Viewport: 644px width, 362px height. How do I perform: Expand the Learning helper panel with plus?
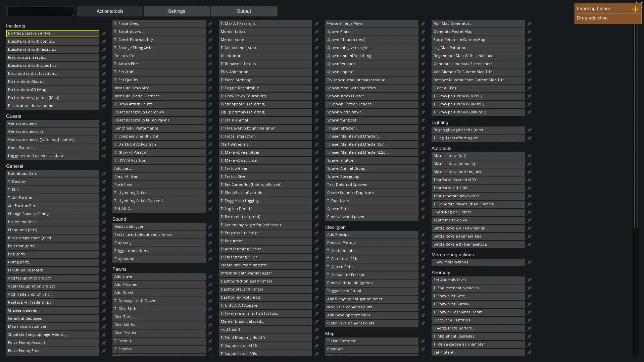tap(635, 9)
